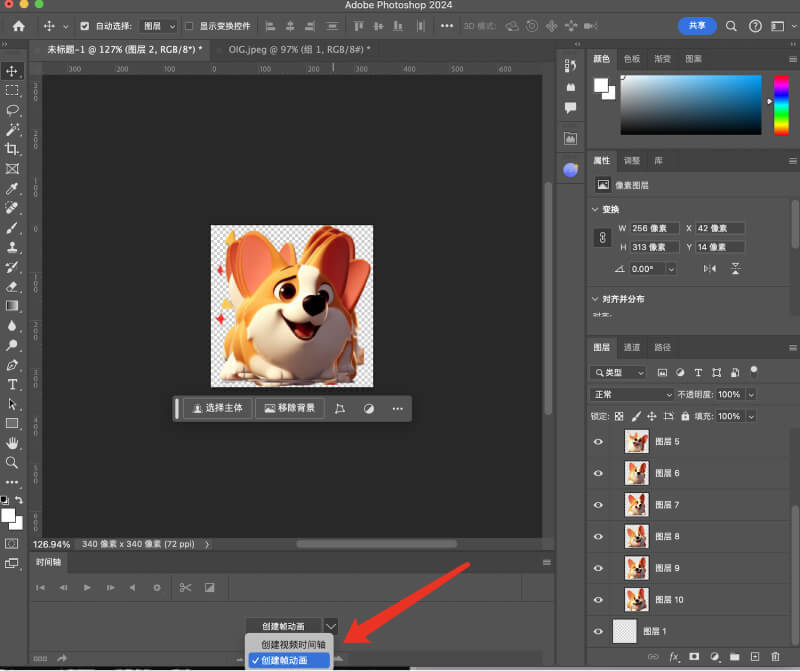Click the 移除背景 button
The width and height of the screenshot is (800, 671).
[290, 409]
